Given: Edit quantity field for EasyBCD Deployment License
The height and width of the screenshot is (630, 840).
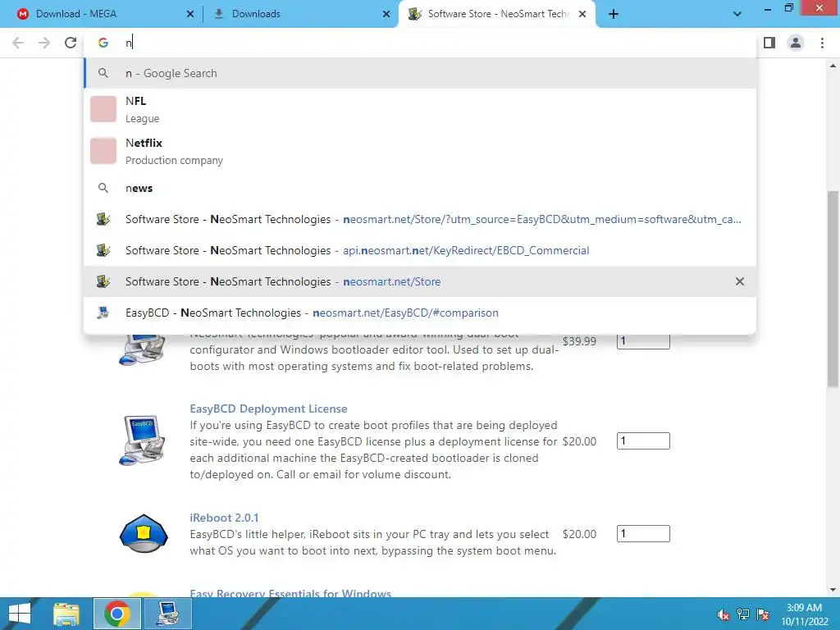Looking at the screenshot, I should pyautogui.click(x=643, y=441).
